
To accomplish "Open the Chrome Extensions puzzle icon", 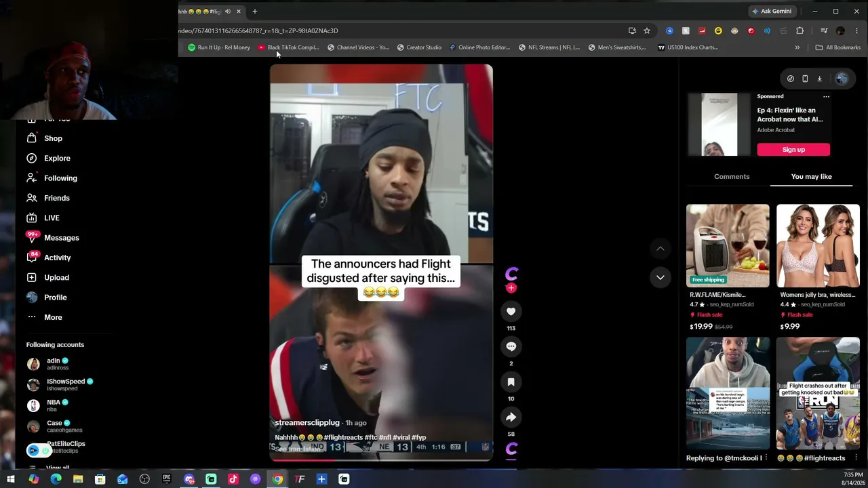I will click(x=800, y=30).
